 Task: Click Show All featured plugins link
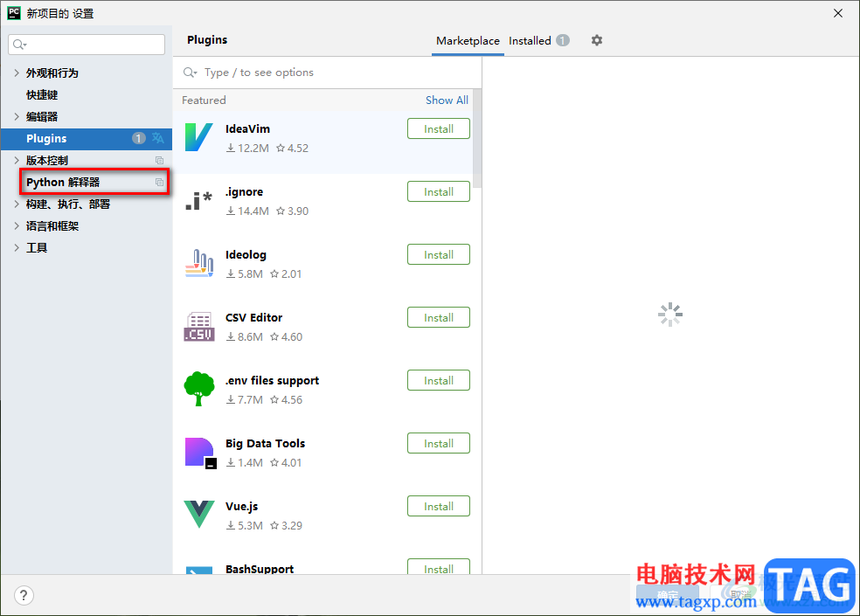point(447,100)
